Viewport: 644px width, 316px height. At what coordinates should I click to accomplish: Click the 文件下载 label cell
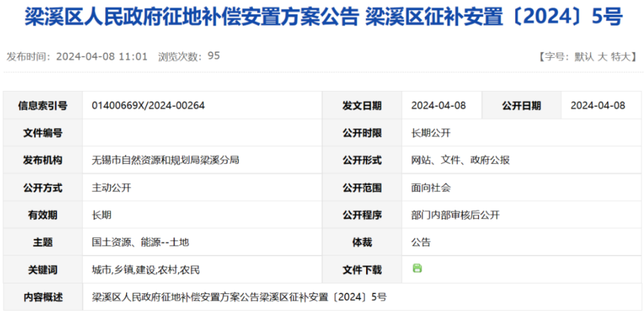(x=362, y=270)
